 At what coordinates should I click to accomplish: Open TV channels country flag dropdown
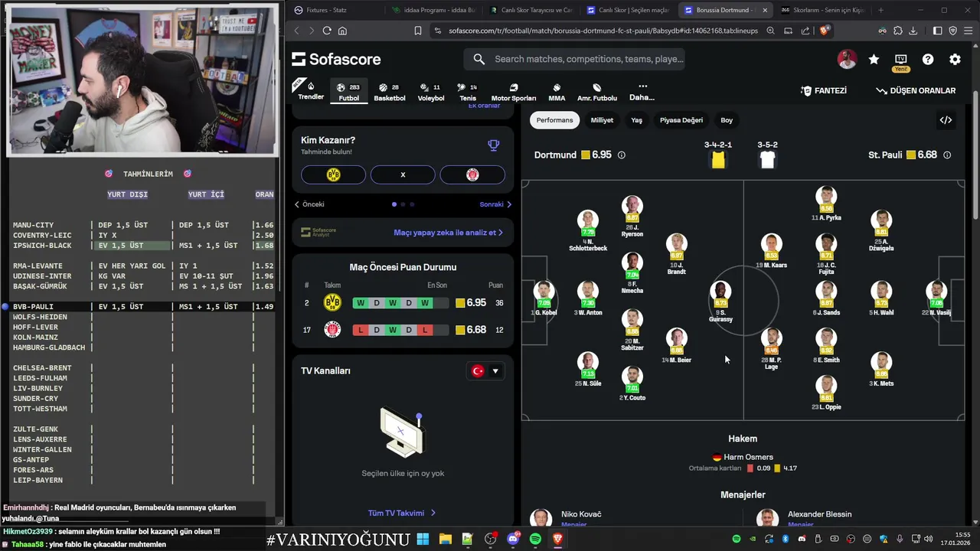click(x=485, y=371)
